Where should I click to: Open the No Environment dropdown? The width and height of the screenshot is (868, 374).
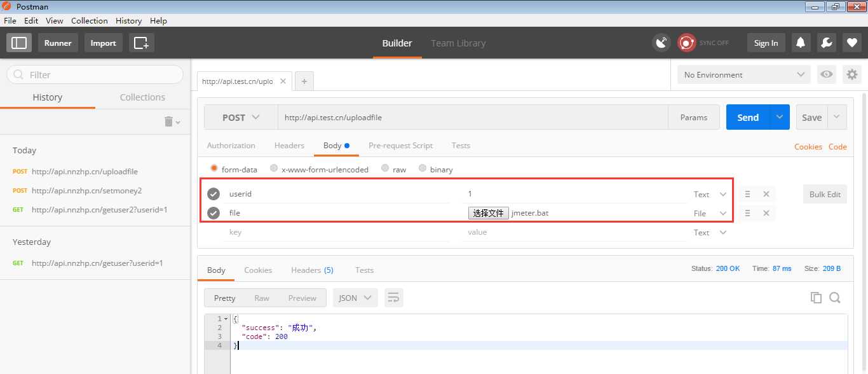pyautogui.click(x=743, y=74)
